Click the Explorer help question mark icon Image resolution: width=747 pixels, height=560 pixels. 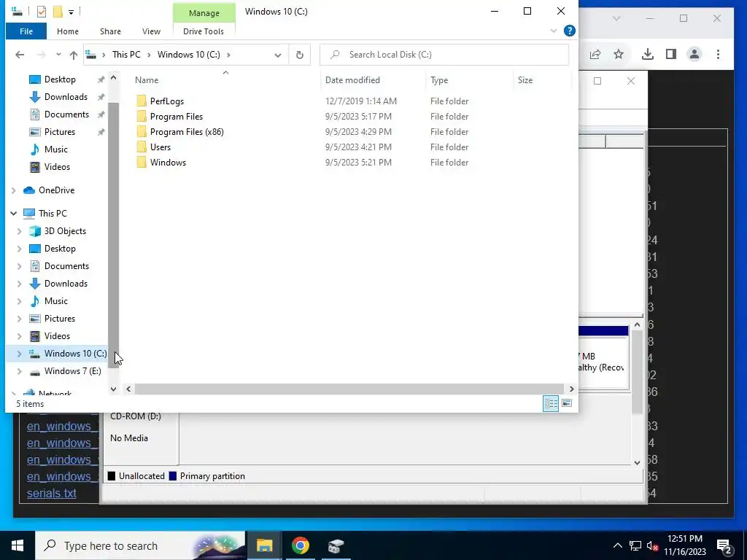point(569,31)
